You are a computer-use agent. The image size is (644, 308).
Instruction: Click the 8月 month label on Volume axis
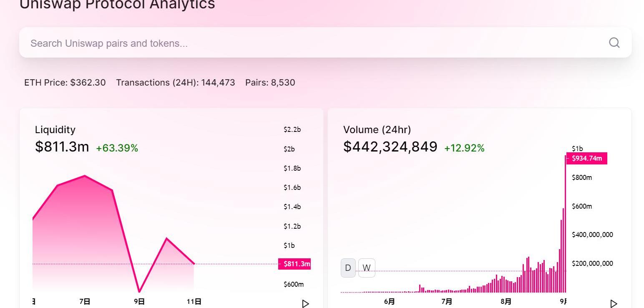pyautogui.click(x=506, y=301)
